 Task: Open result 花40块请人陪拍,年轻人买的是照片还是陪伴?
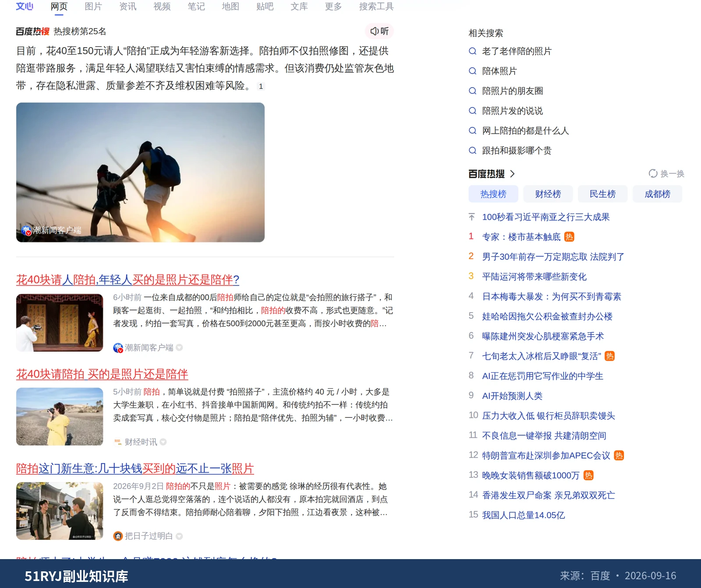127,279
